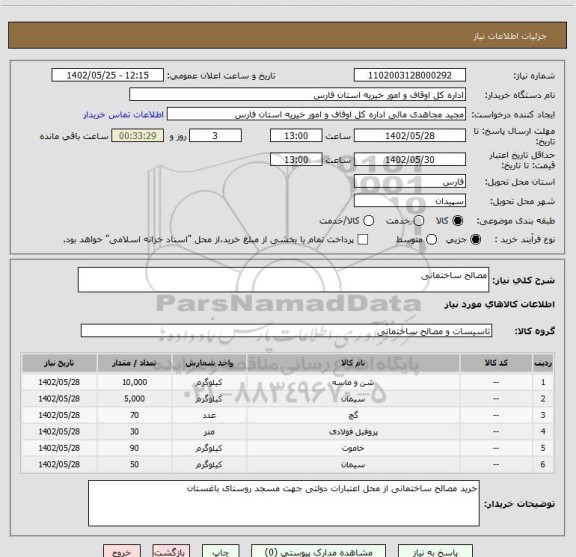Click the کد کالا column header
The width and height of the screenshot is (576, 557).
[496, 363]
